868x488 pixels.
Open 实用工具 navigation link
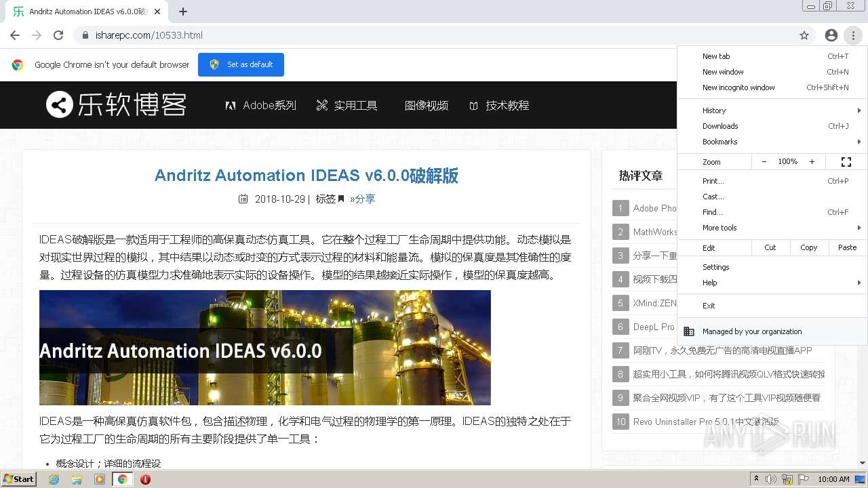click(x=347, y=105)
